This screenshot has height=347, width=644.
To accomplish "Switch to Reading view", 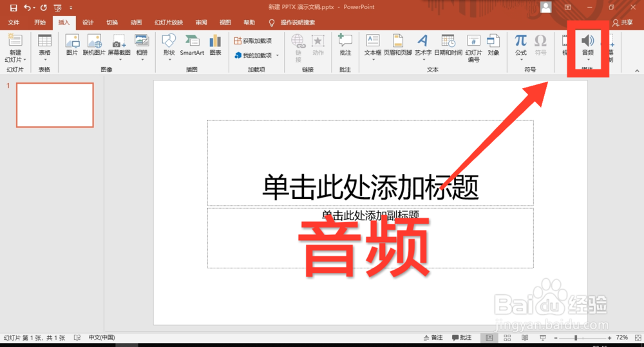I will pyautogui.click(x=525, y=338).
